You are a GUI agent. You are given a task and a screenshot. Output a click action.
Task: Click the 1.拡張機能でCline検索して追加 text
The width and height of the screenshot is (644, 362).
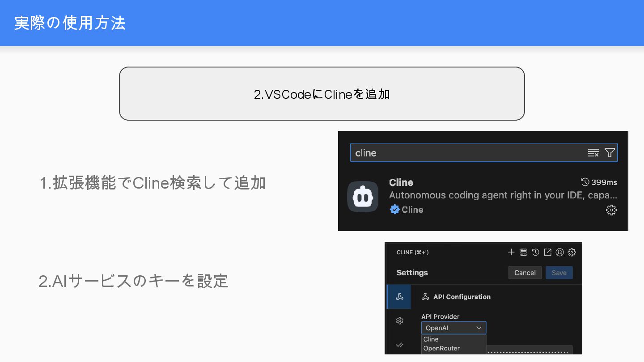pos(153,183)
